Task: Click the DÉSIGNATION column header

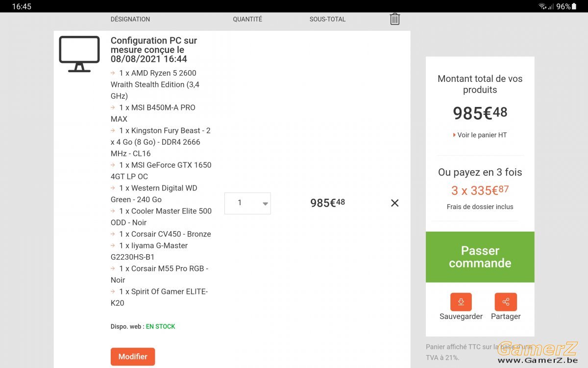Action: 130,19
